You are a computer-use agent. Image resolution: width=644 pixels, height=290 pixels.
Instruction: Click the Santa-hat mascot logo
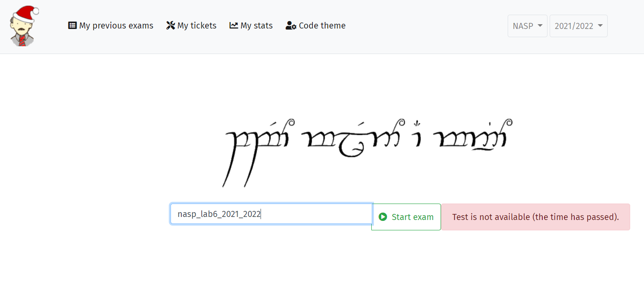(23, 26)
